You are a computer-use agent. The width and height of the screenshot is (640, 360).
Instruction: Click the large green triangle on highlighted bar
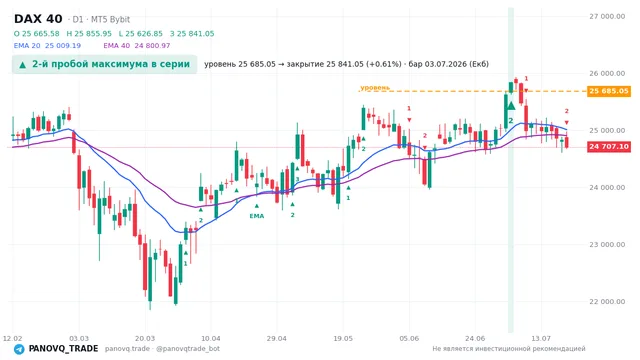[x=511, y=106]
